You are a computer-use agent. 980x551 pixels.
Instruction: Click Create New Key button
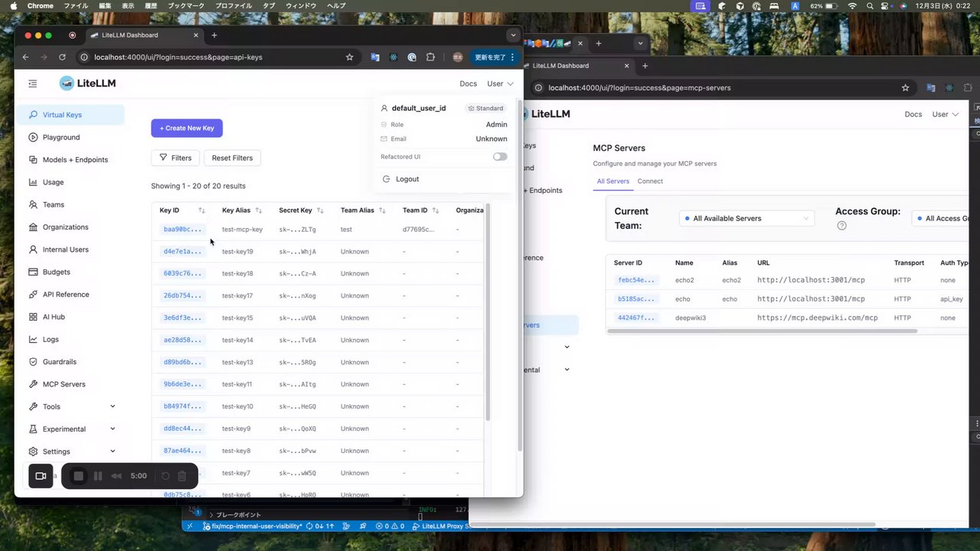pyautogui.click(x=187, y=128)
